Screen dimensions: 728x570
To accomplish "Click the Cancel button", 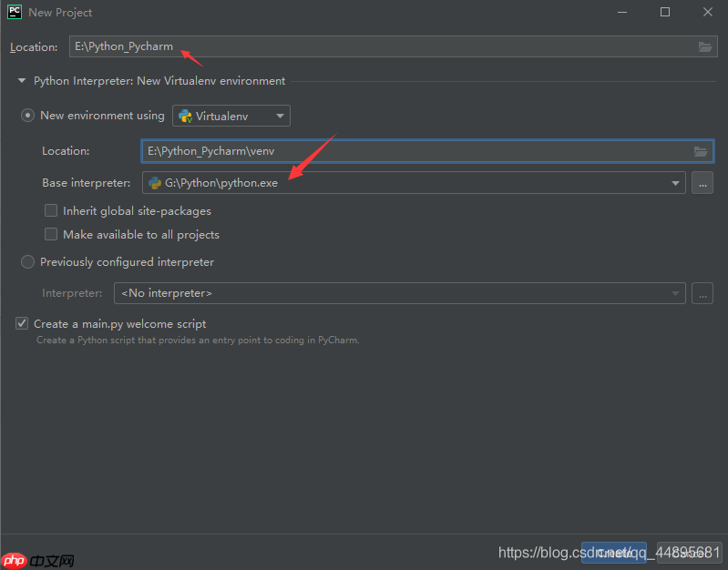I will 689,553.
